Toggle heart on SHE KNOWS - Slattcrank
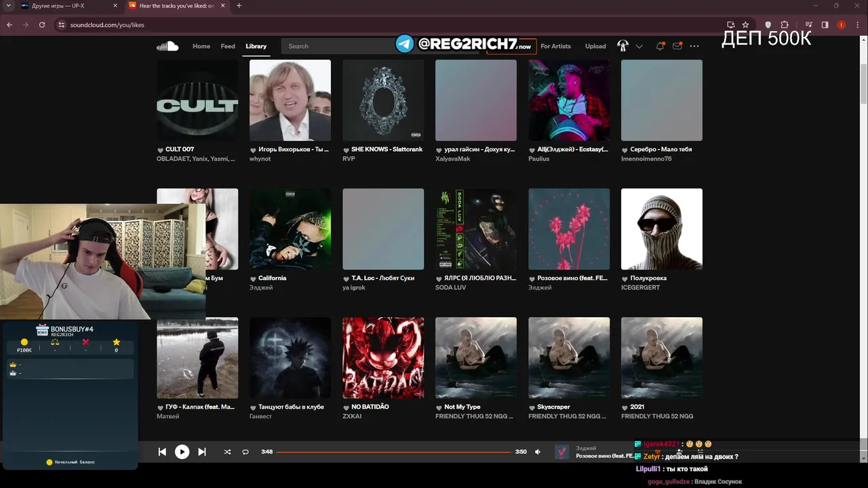This screenshot has width=868, height=488. tap(346, 150)
